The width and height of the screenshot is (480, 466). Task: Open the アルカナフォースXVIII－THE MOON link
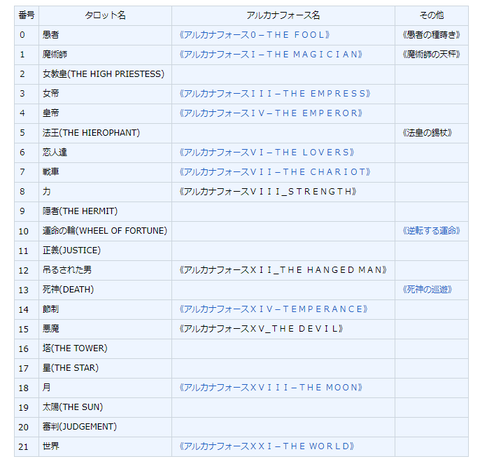point(271,388)
